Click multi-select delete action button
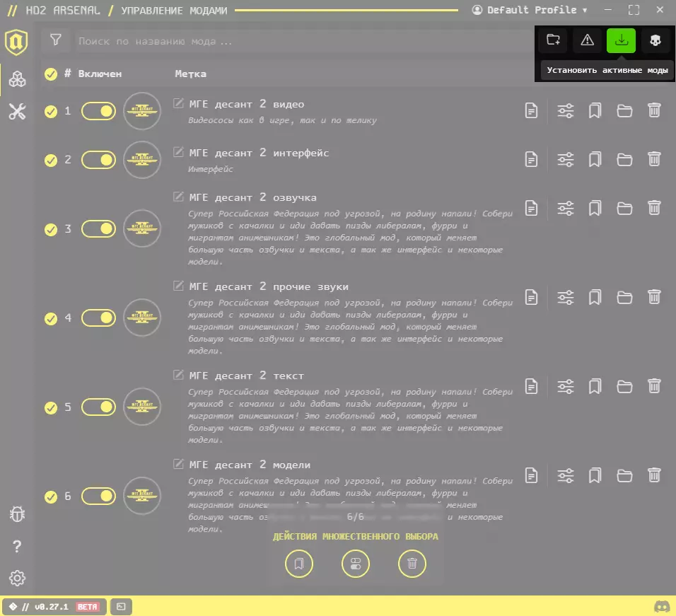 point(412,564)
